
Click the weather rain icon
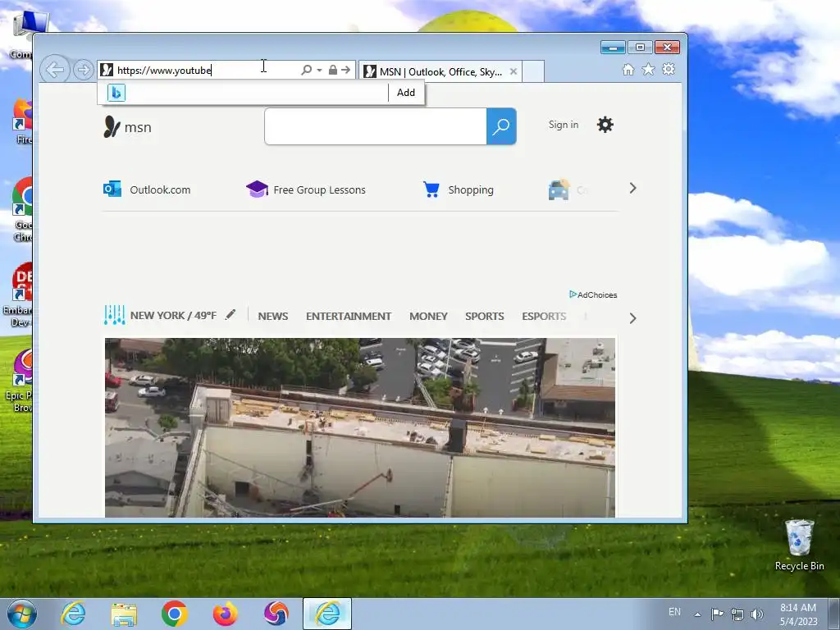pyautogui.click(x=114, y=315)
